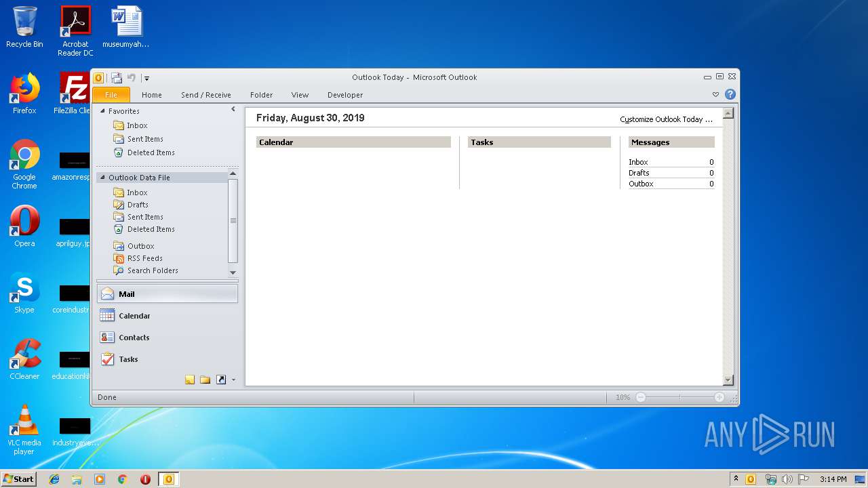Click Outlook Today pane scroll up arrow
Viewport: 868px width, 488px height.
728,113
